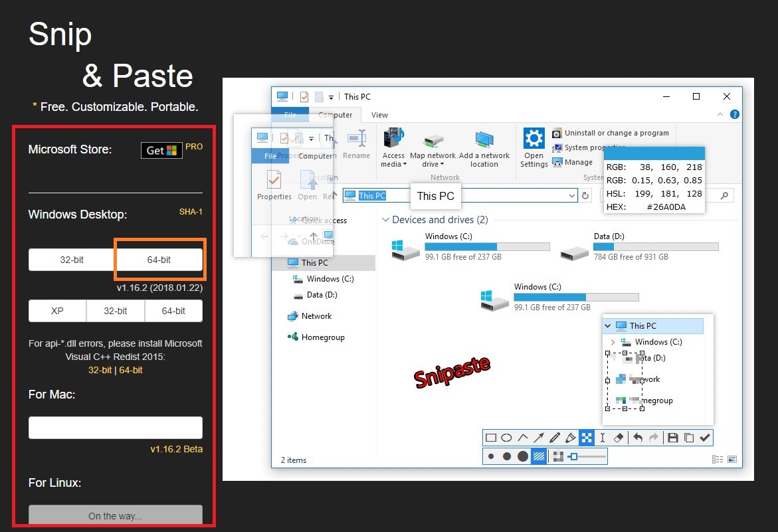Open the v1.16.2 Beta link
Viewport: 778px width, 532px height.
(176, 449)
